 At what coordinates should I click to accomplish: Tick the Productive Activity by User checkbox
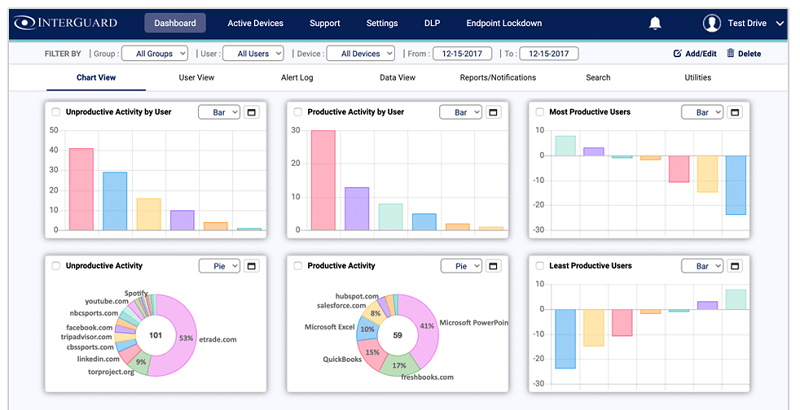click(x=298, y=112)
